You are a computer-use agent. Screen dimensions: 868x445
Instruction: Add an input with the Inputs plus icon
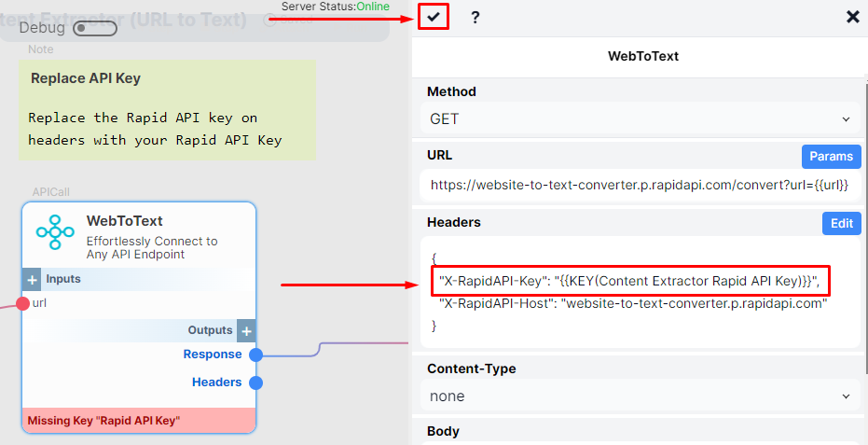point(32,280)
